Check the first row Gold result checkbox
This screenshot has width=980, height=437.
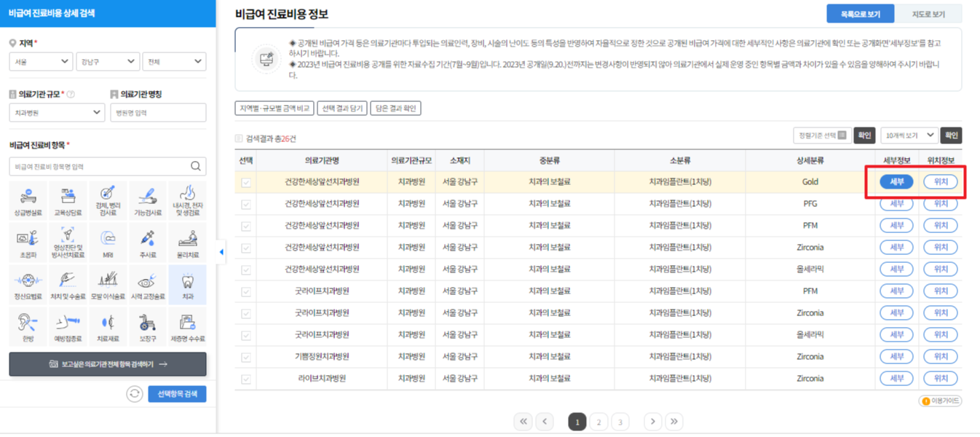(245, 181)
